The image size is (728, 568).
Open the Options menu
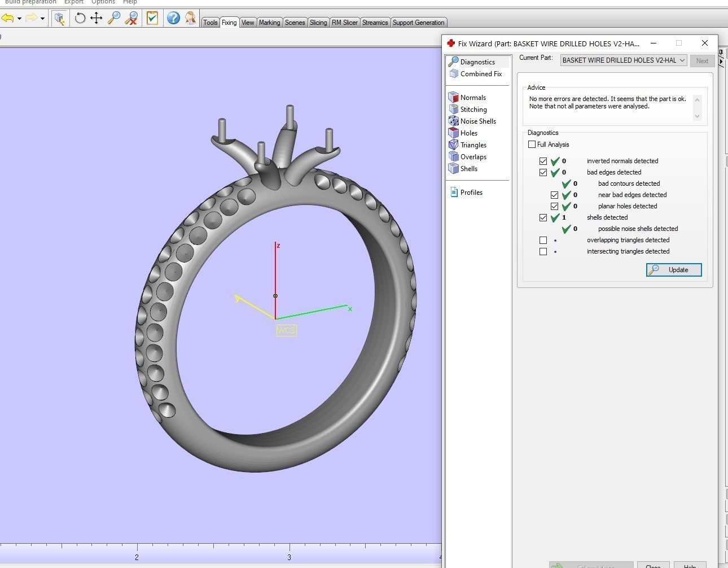click(103, 2)
